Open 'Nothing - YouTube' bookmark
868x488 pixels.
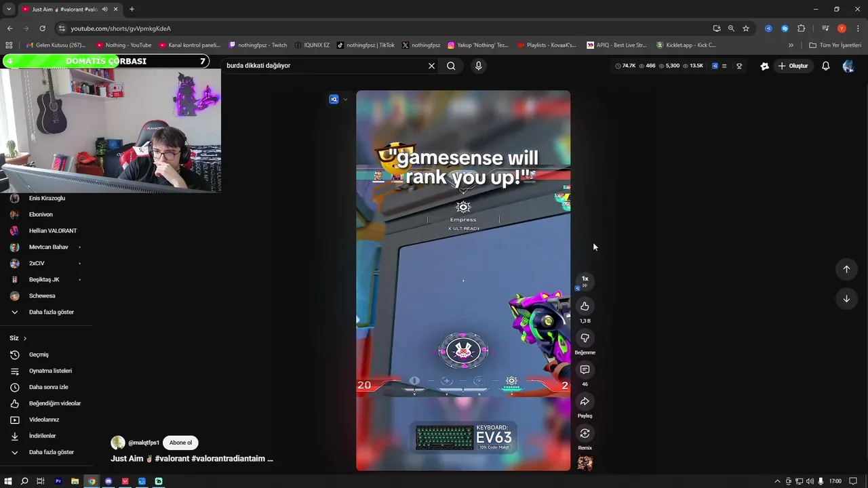123,45
